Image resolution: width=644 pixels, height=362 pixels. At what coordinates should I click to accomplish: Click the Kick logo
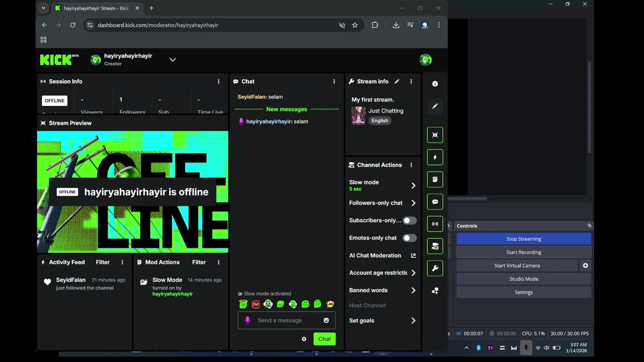point(59,60)
